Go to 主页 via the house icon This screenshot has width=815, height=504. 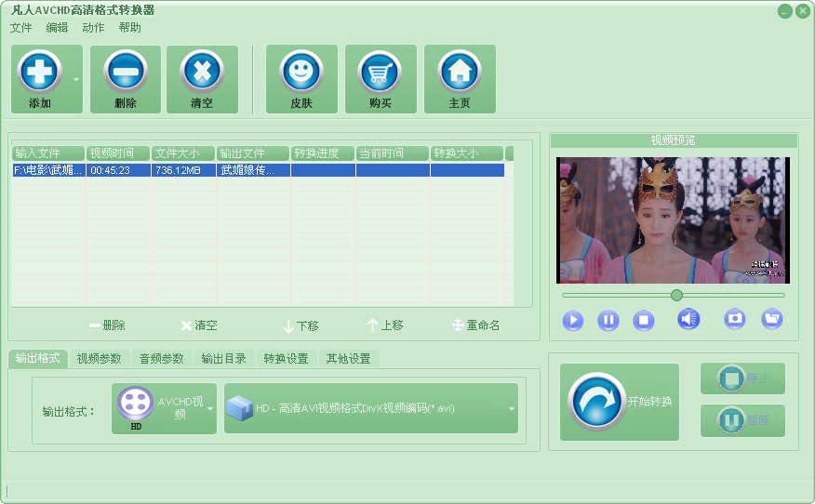pos(460,72)
